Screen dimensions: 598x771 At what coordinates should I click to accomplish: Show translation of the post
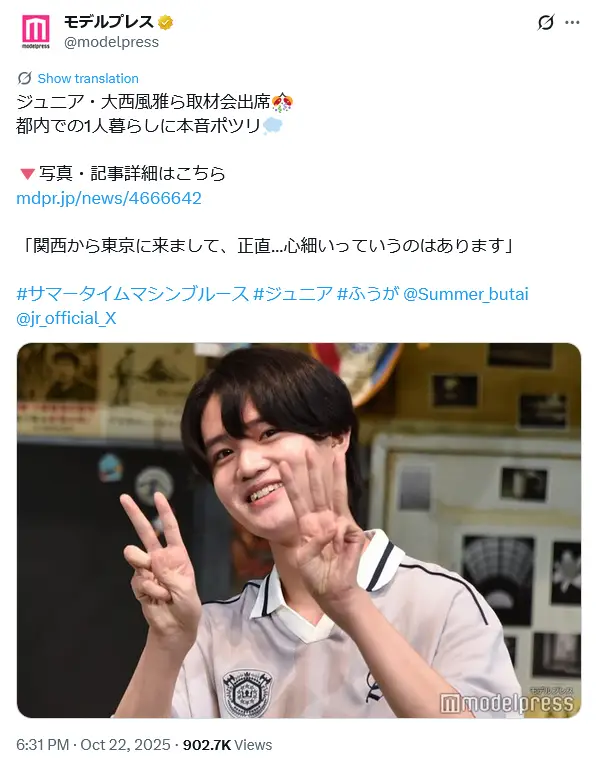88,78
